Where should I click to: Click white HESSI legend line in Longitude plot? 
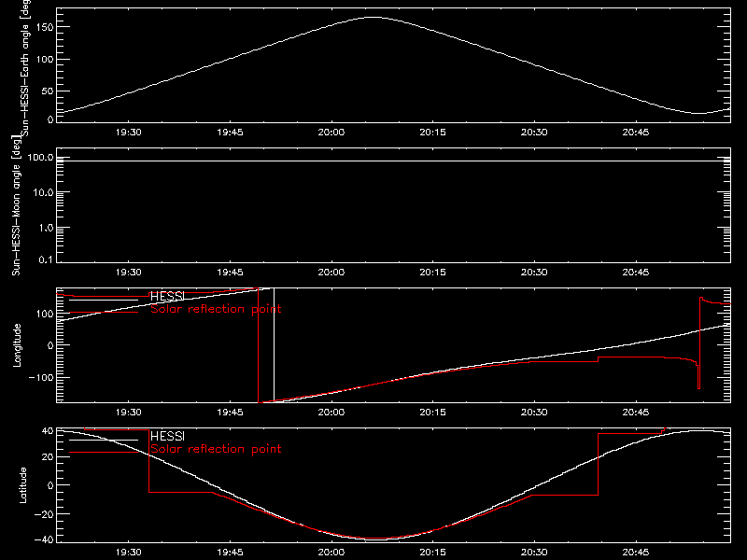104,300
